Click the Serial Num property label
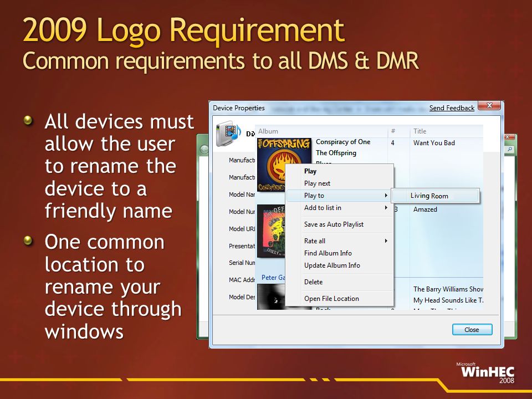The width and height of the screenshot is (532, 399). (x=242, y=263)
